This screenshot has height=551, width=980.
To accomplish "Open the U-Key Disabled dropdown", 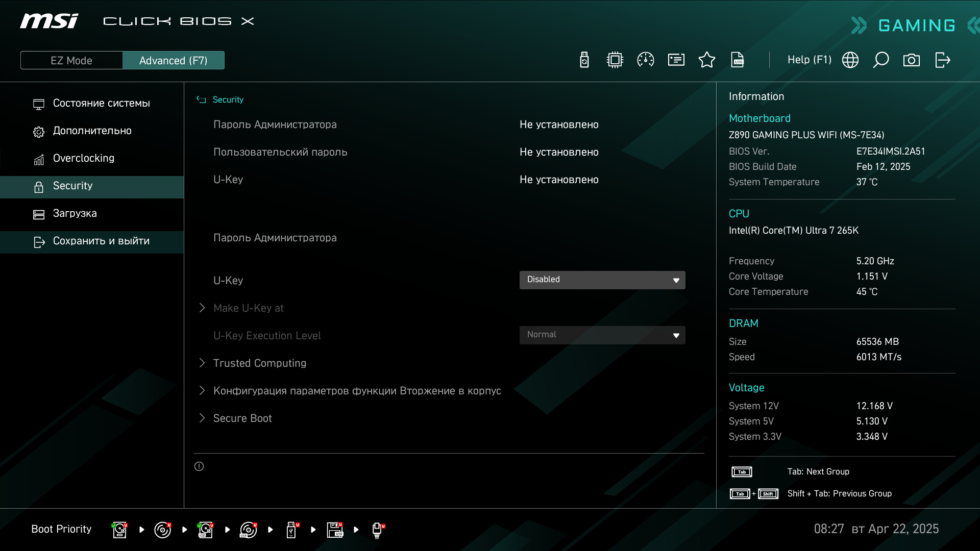I will tap(602, 280).
